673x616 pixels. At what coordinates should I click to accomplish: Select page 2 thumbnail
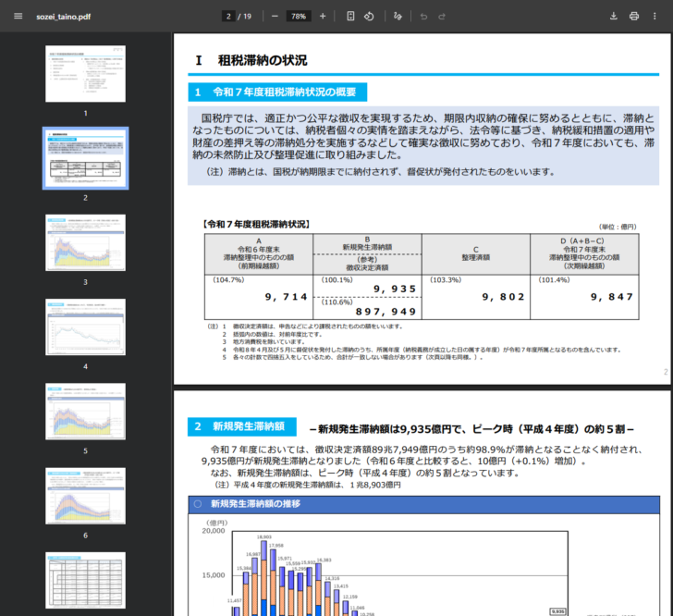pos(85,158)
